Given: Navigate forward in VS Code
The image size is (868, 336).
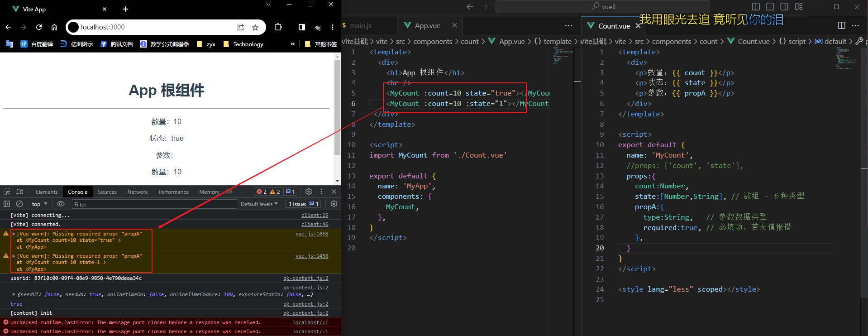Looking at the screenshot, I should 484,7.
